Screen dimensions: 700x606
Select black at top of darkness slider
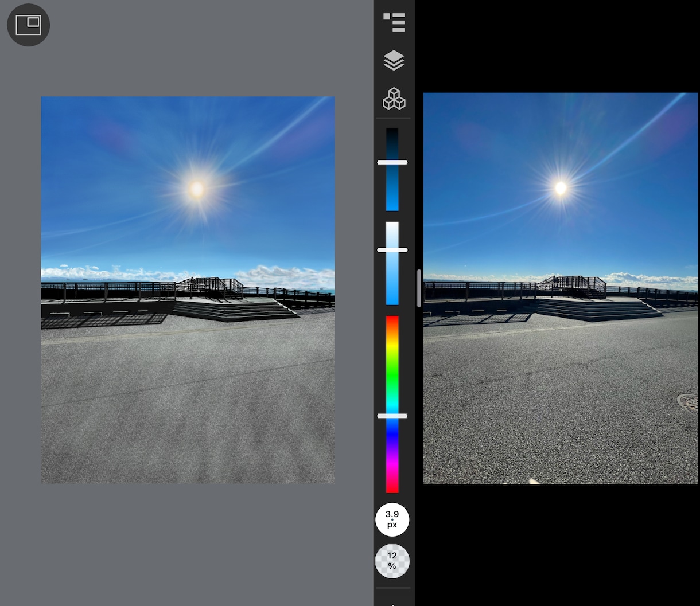click(392, 133)
